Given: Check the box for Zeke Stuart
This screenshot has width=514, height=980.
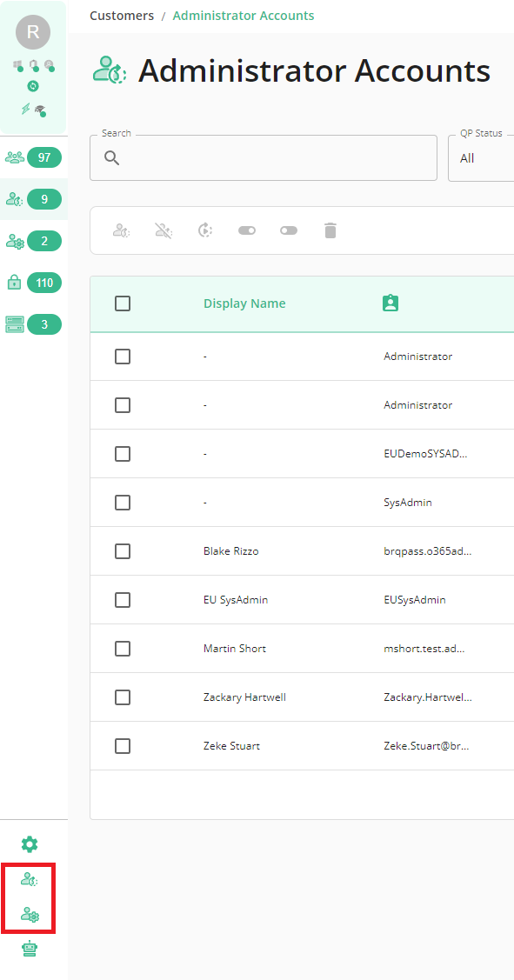Looking at the screenshot, I should [123, 745].
